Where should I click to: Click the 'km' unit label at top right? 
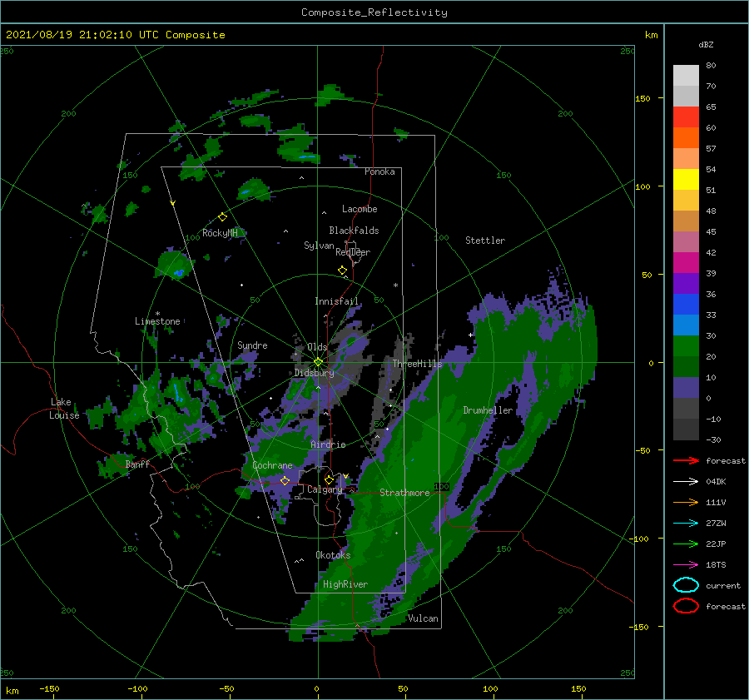651,35
